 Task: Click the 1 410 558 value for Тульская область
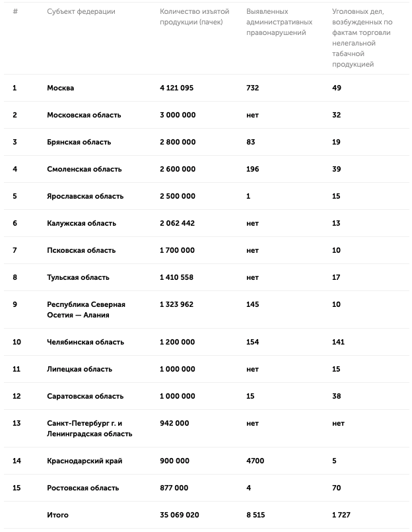(x=177, y=277)
